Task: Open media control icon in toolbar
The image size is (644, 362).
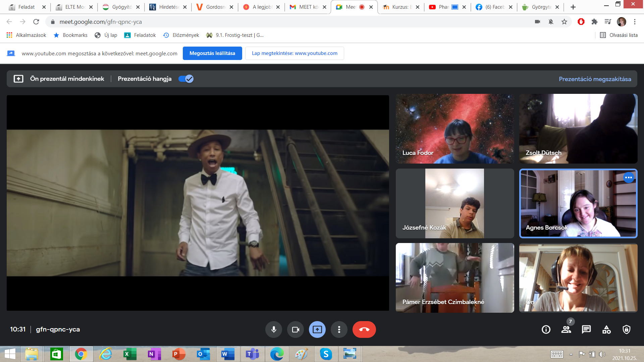Action: coord(608,22)
